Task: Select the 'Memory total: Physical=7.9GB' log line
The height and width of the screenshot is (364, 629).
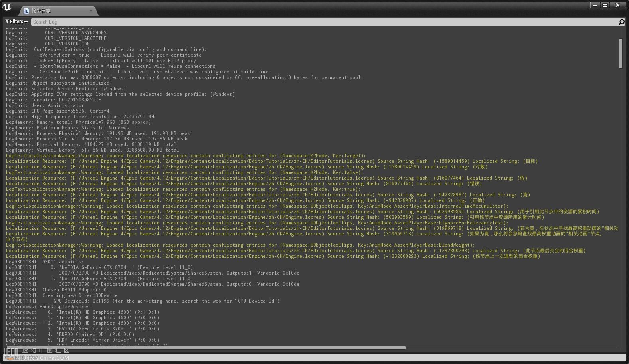Action: pyautogui.click(x=93, y=122)
